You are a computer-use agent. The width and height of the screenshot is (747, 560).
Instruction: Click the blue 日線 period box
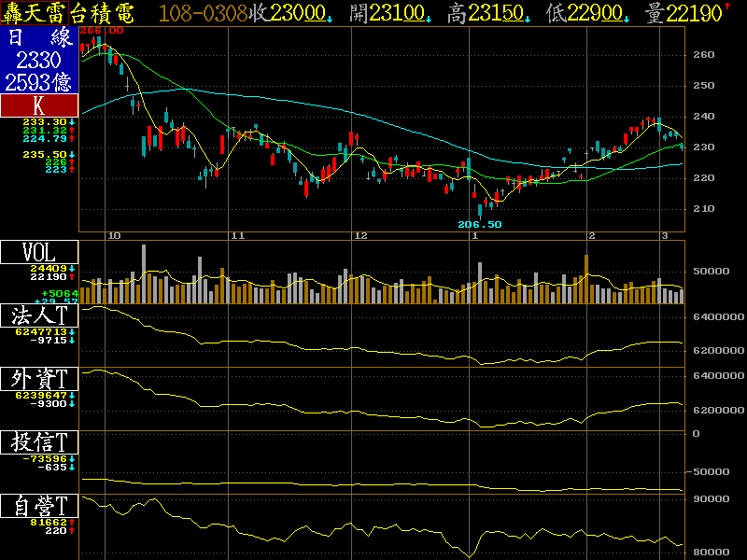[x=39, y=38]
